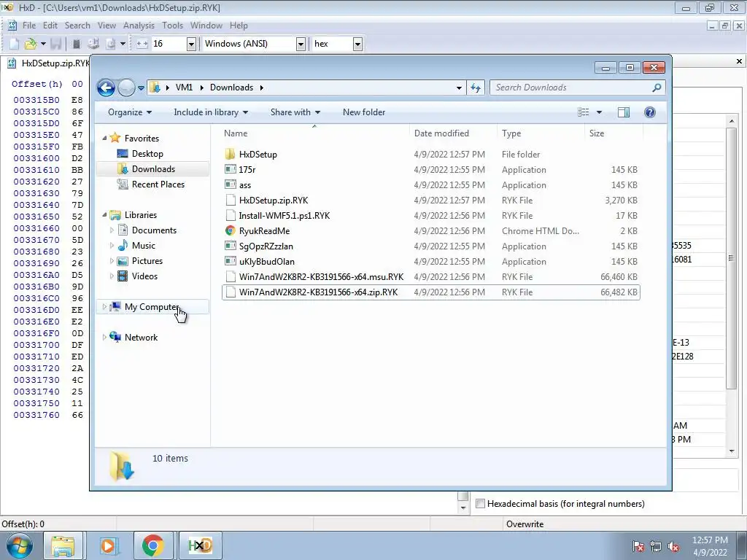Open the HxD Search menu
Image resolution: width=747 pixels, height=560 pixels.
click(x=77, y=26)
